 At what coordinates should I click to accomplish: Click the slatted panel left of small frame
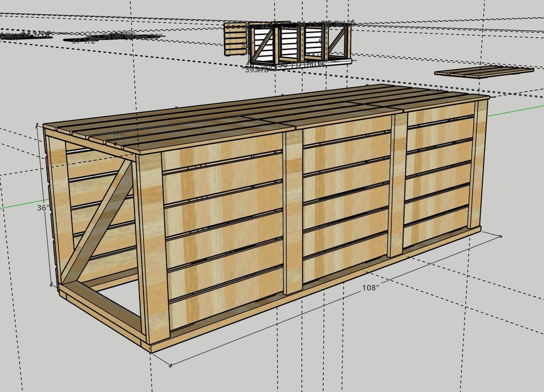click(235, 38)
